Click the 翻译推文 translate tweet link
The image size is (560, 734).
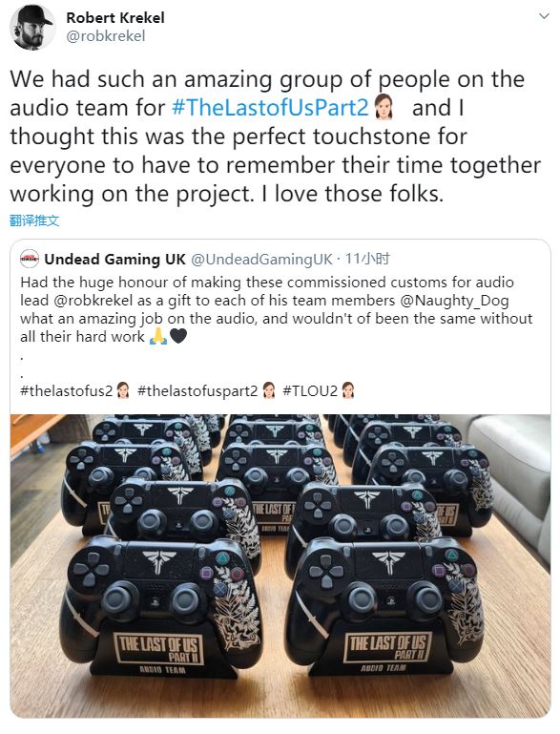pyautogui.click(x=34, y=220)
